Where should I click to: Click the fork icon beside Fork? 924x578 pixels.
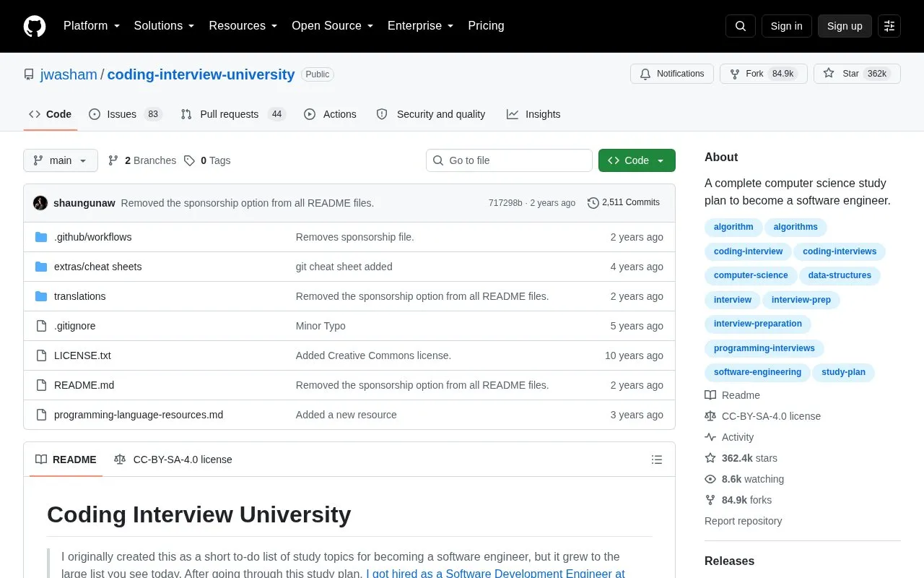coord(735,74)
